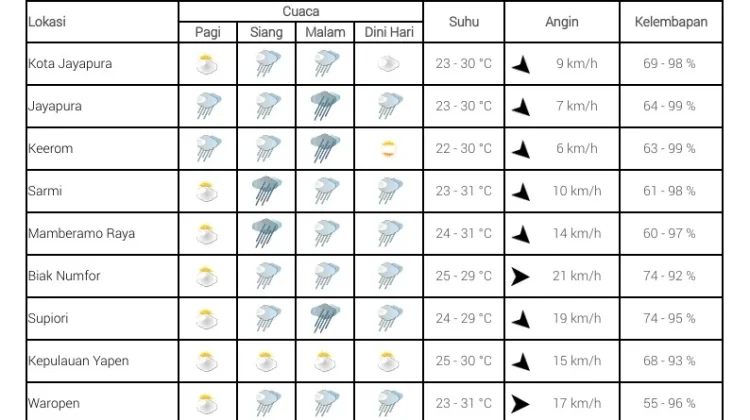Select Kota Jayapura early-morning cloudy icon
This screenshot has width=750, height=420.
pos(388,64)
